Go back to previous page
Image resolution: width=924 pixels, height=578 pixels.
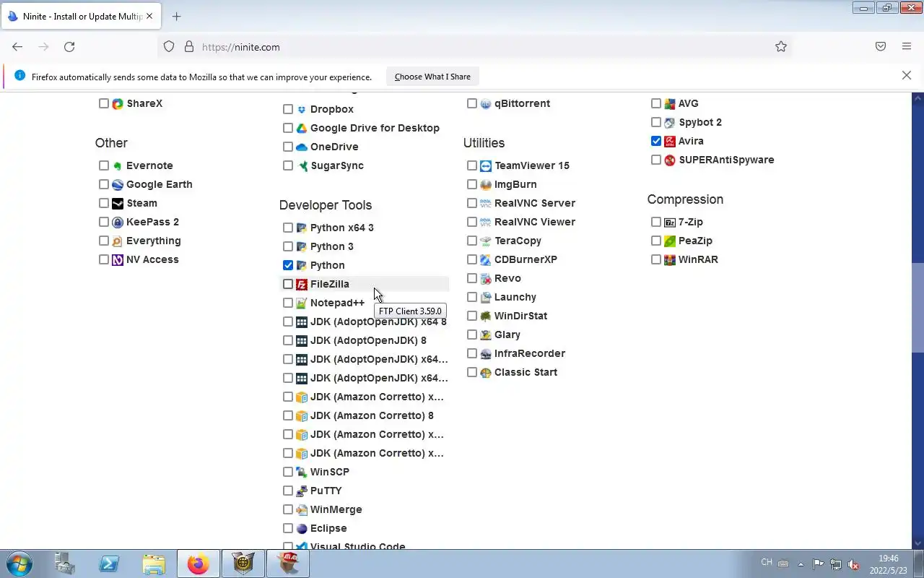[x=17, y=47]
